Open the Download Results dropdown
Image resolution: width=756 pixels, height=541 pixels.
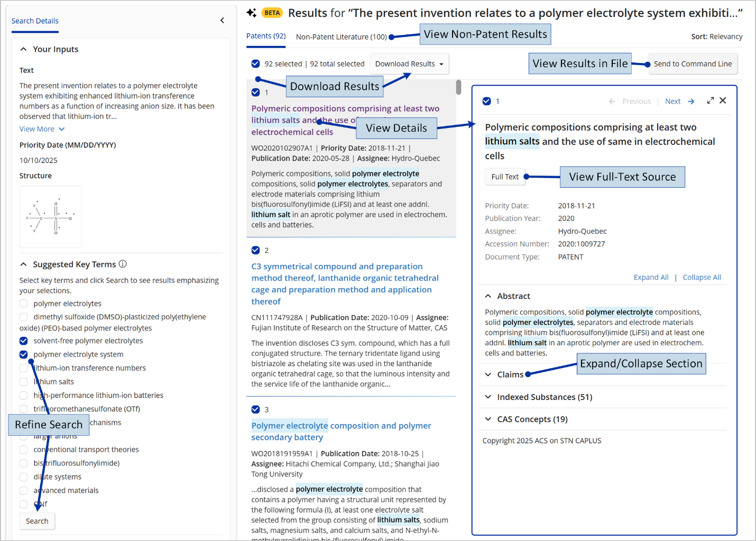(x=409, y=64)
